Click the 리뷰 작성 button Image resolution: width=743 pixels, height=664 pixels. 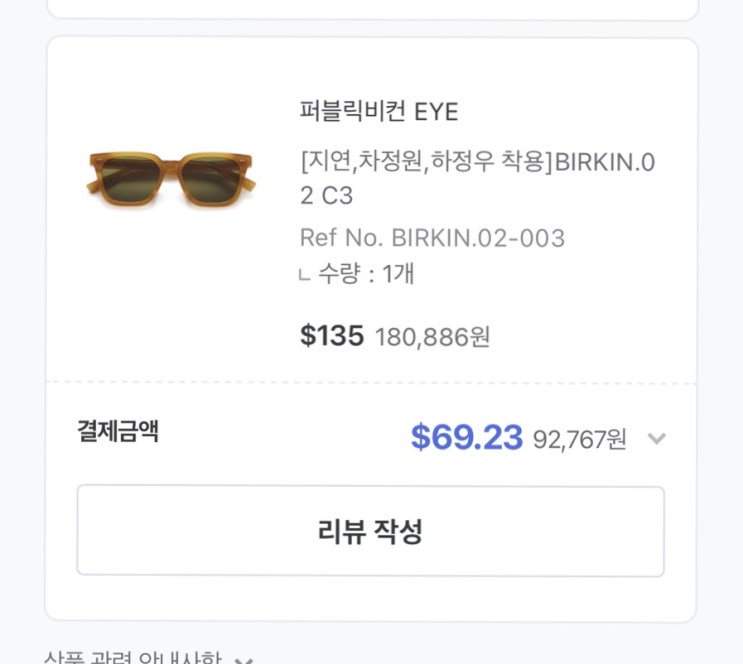[370, 531]
